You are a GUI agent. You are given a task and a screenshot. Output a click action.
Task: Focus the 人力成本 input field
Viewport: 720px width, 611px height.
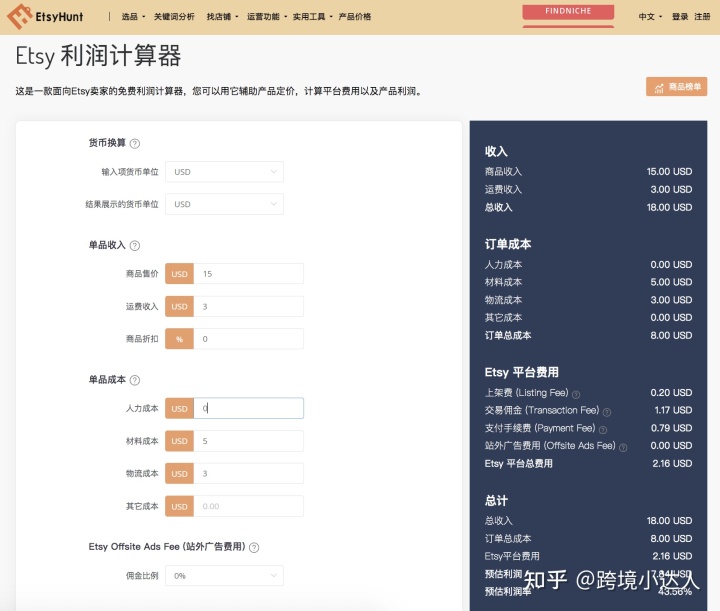tap(248, 408)
